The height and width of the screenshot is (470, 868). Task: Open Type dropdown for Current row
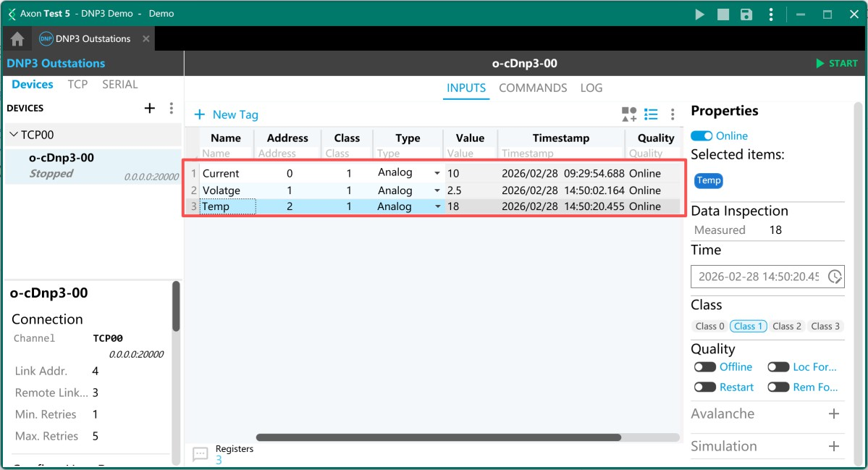[x=437, y=174]
